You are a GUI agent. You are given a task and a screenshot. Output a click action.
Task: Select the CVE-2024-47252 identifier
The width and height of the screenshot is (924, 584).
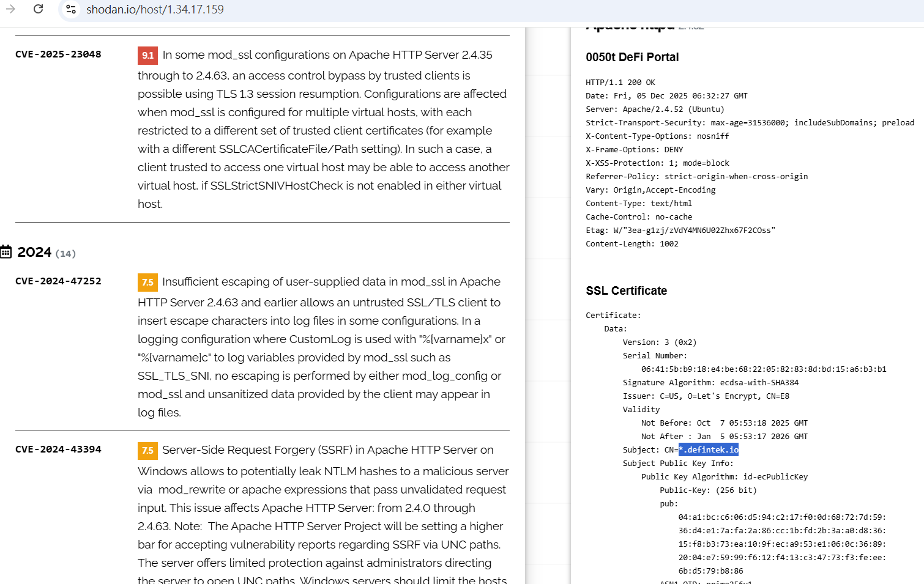point(58,281)
